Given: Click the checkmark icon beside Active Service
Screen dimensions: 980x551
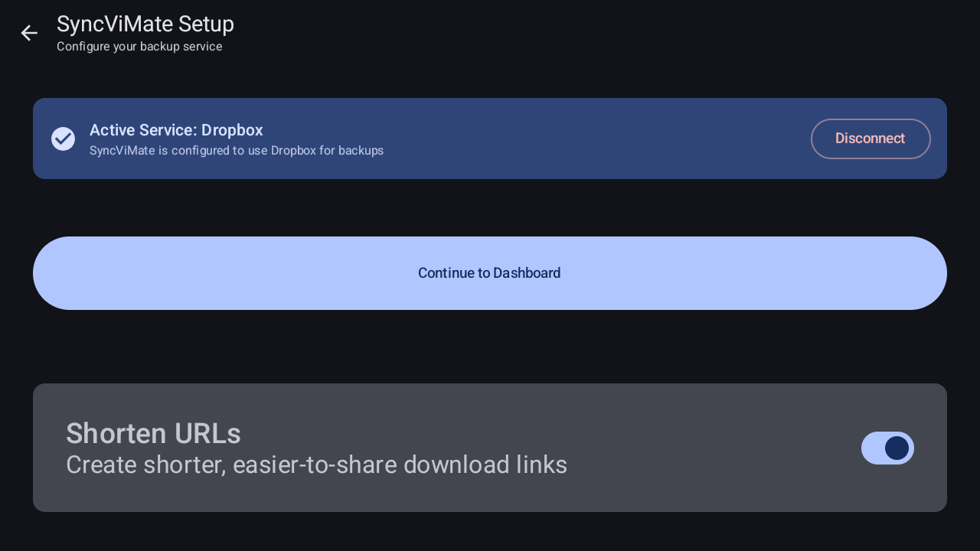Looking at the screenshot, I should click(x=63, y=139).
